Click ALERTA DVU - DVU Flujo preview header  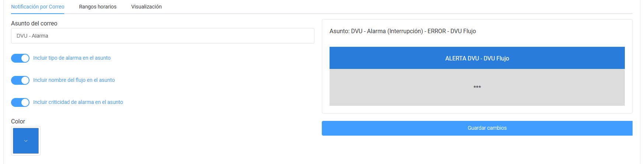click(477, 58)
